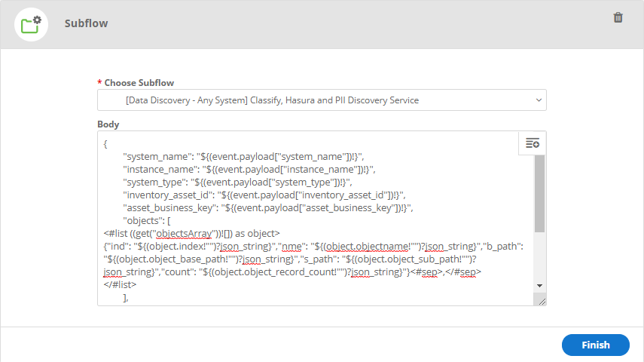Click the "instance_name" line in Body
Viewport: 644px width, 362px height.
pyautogui.click(x=249, y=169)
